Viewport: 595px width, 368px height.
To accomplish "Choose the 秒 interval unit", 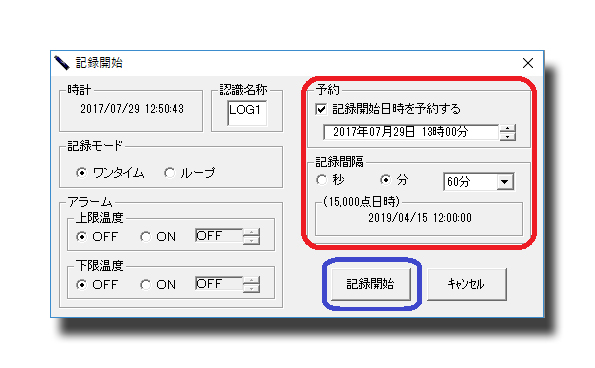I will [x=321, y=180].
